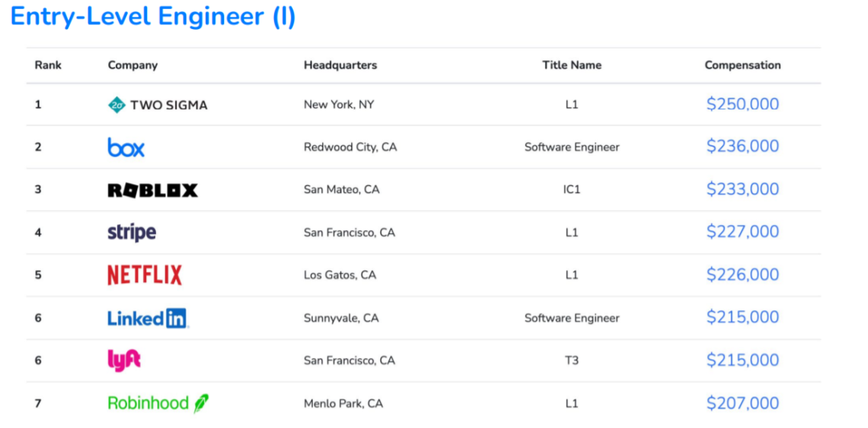Open the $250,000 compensation link
This screenshot has height=428, width=868.
[x=743, y=105]
